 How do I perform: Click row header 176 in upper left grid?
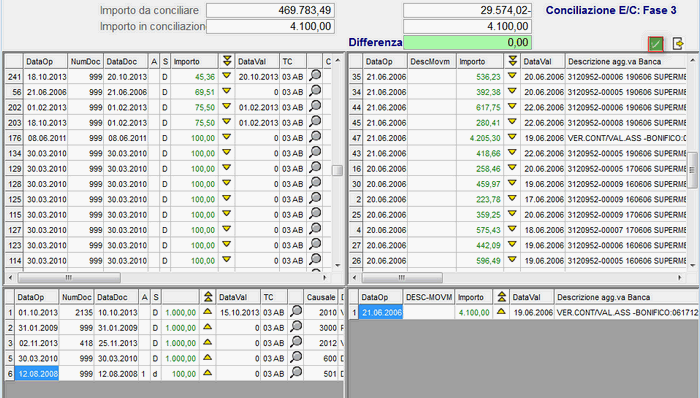point(14,138)
